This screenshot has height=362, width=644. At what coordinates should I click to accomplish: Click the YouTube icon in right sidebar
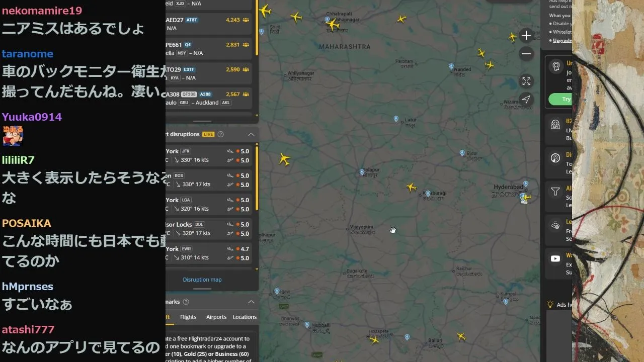pyautogui.click(x=555, y=259)
